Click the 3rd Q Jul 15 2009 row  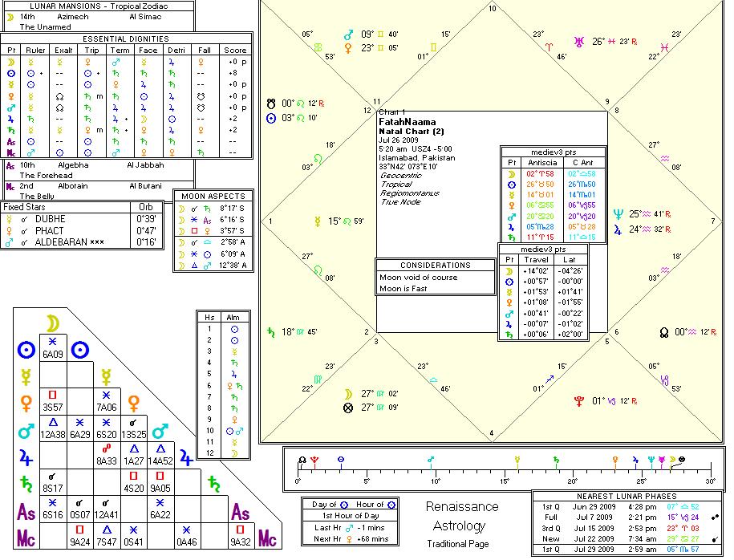pos(626,528)
